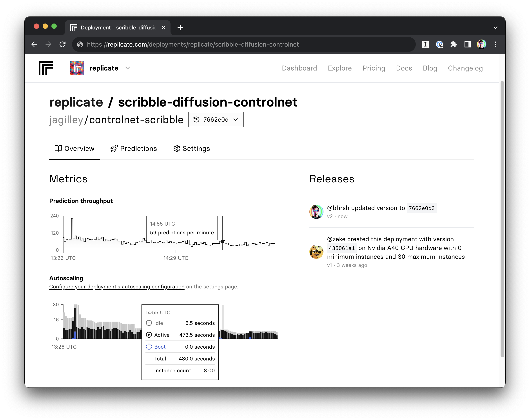
Task: Open the 7662e0d version dropdown
Action: pos(216,119)
